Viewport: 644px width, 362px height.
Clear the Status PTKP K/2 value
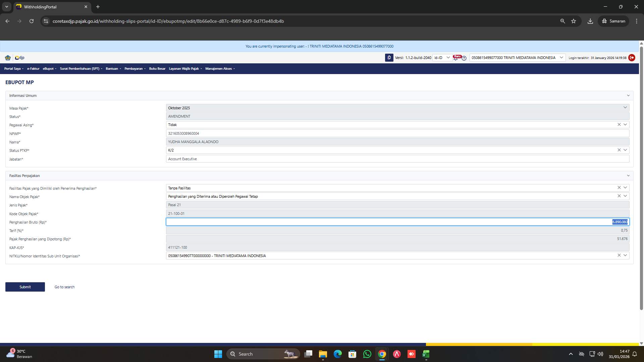pyautogui.click(x=619, y=150)
